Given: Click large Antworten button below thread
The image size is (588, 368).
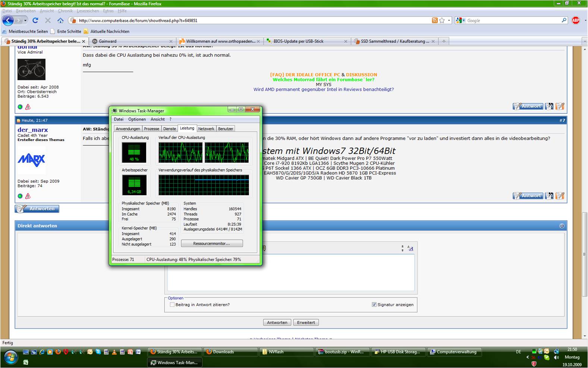Looking at the screenshot, I should tap(37, 209).
